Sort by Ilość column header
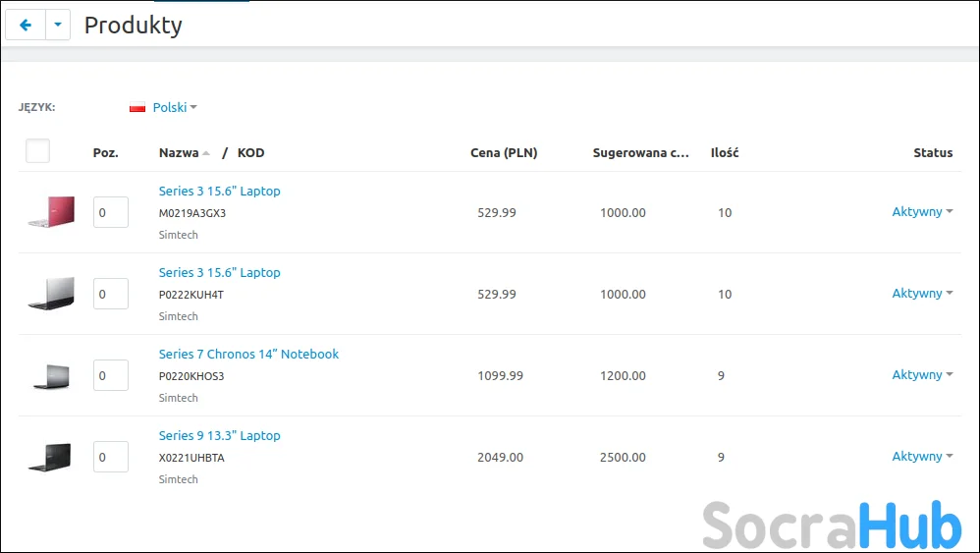The image size is (980, 553). [725, 153]
